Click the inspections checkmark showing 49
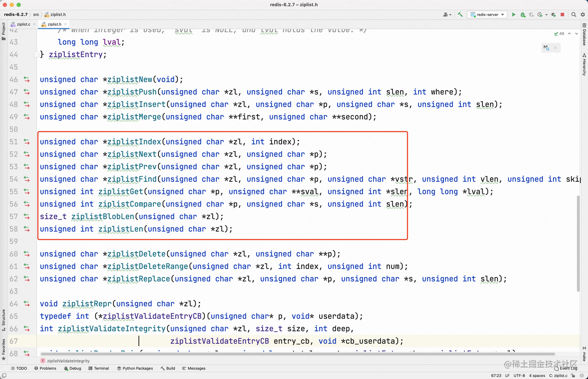The height and width of the screenshot is (379, 588). coord(560,34)
